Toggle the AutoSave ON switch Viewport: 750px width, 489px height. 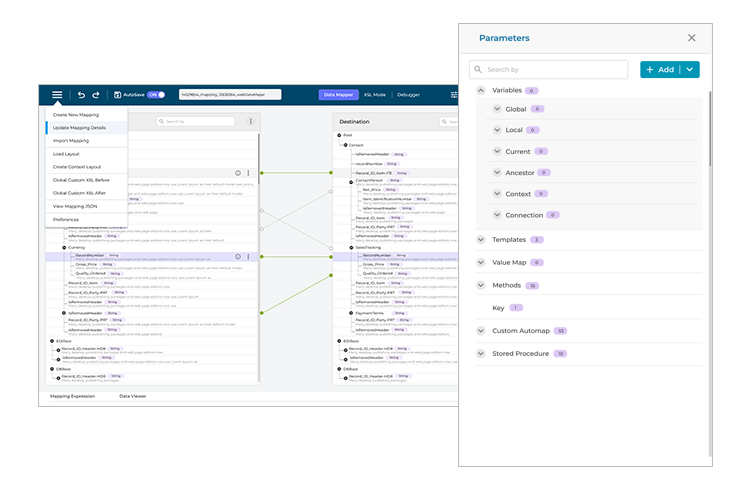pyautogui.click(x=156, y=95)
